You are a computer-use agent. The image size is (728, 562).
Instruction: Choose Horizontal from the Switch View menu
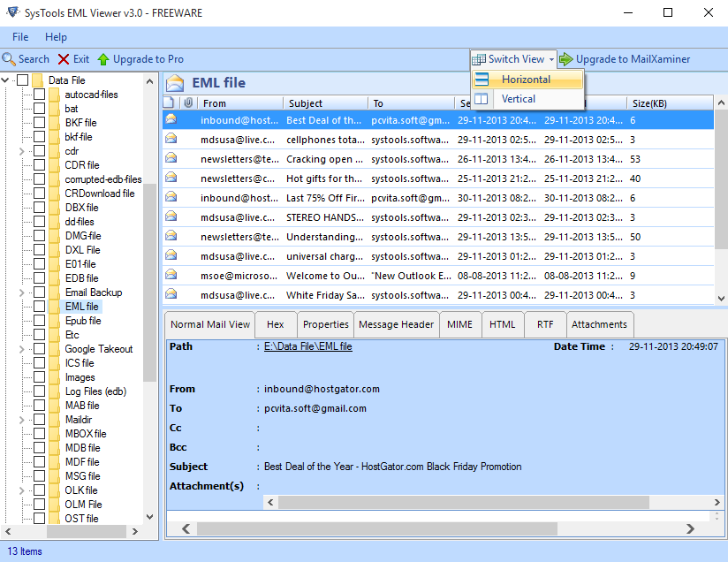527,80
